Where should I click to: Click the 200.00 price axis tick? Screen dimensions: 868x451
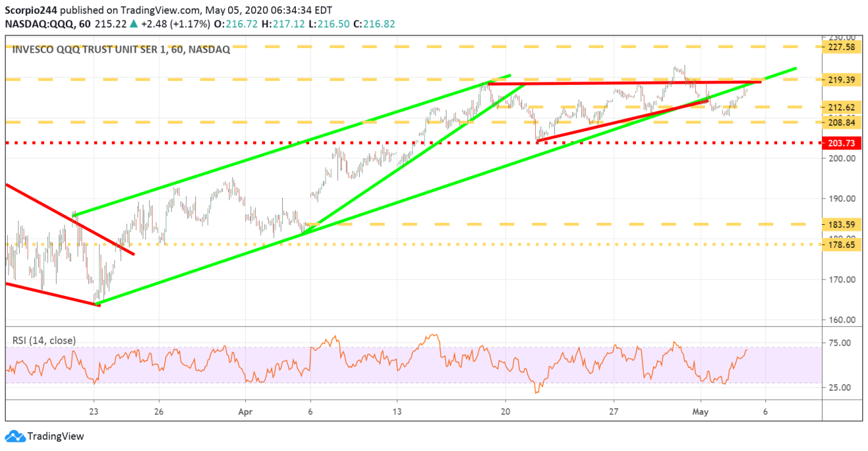842,158
